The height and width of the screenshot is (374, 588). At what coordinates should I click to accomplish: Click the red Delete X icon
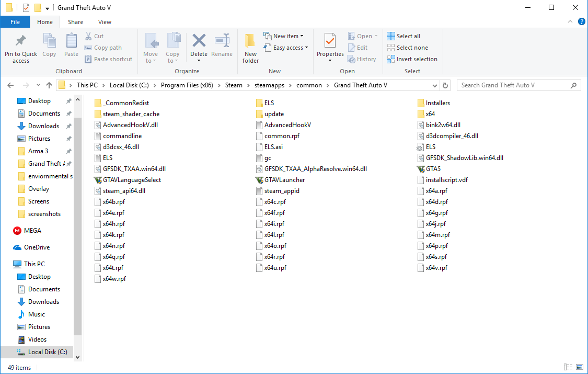point(199,40)
